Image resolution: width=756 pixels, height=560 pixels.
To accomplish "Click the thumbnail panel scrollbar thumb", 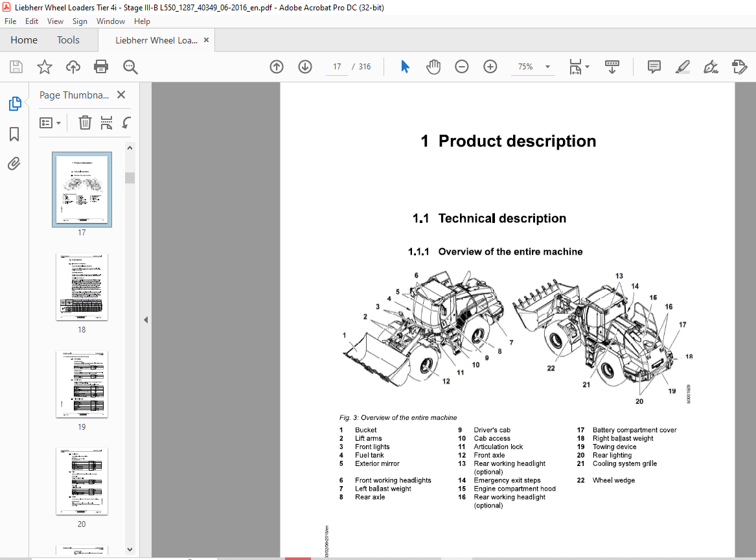I will point(130,178).
